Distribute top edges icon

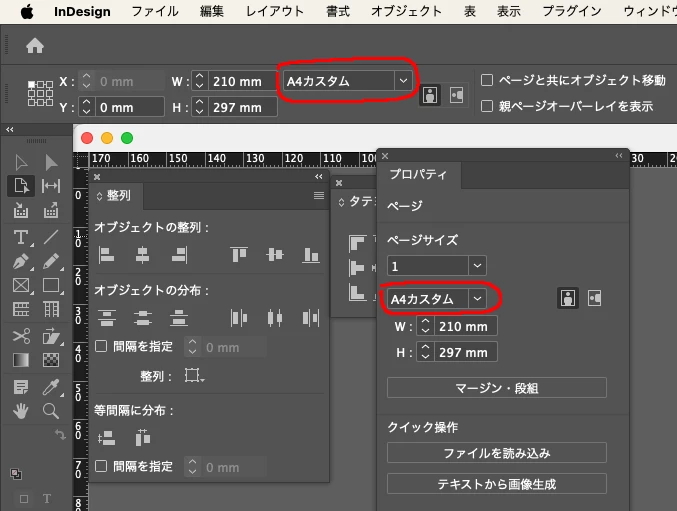coord(106,318)
